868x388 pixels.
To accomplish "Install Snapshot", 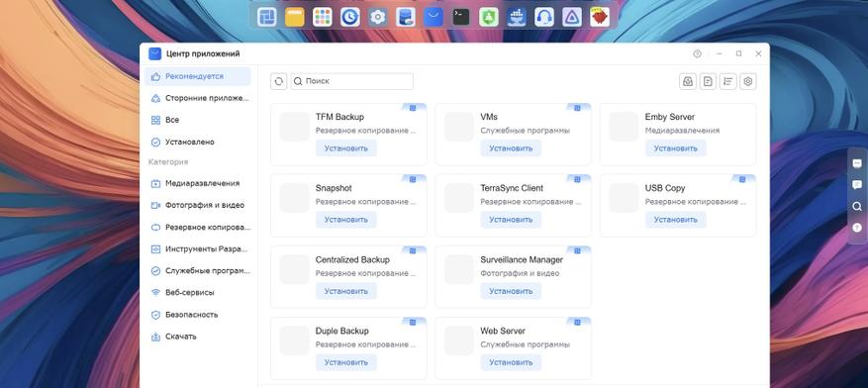I will [x=346, y=219].
